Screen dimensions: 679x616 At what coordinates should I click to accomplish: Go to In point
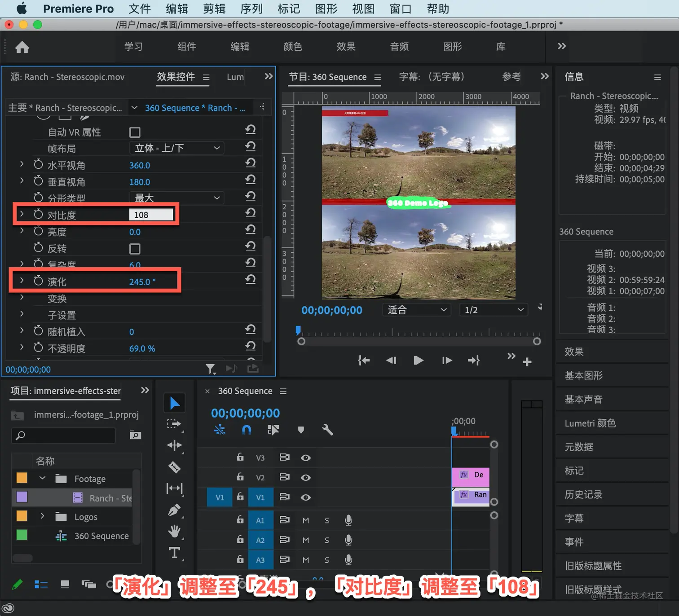coord(364,361)
